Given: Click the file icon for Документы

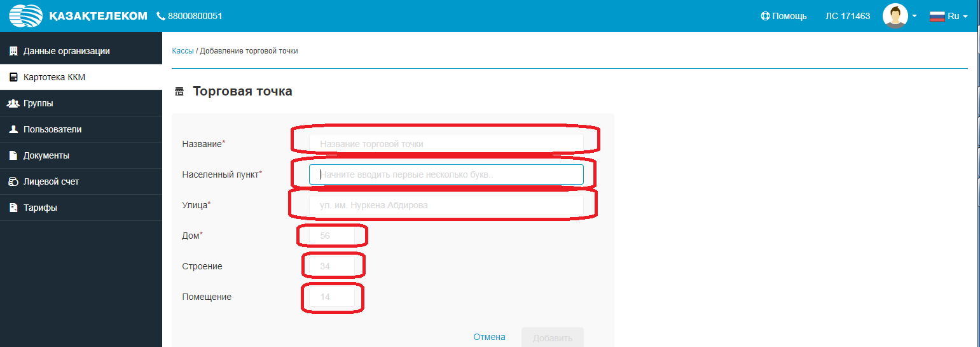Looking at the screenshot, I should click(13, 155).
